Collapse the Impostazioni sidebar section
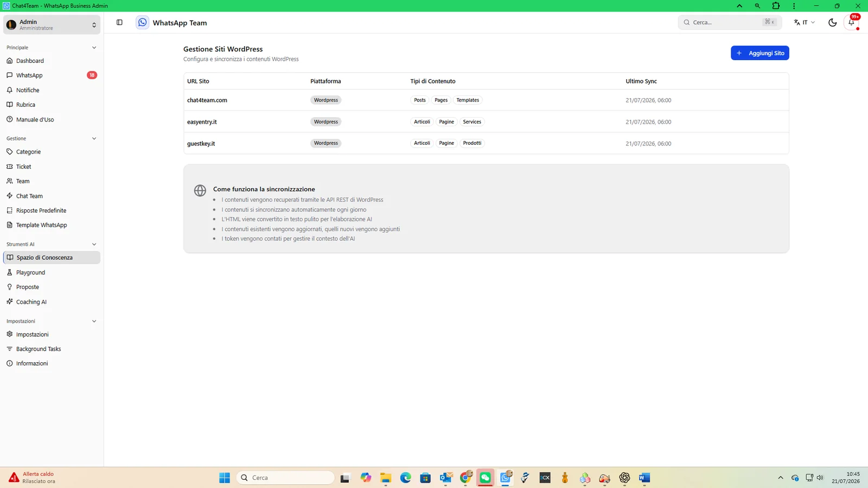This screenshot has height=488, width=868. tap(94, 322)
